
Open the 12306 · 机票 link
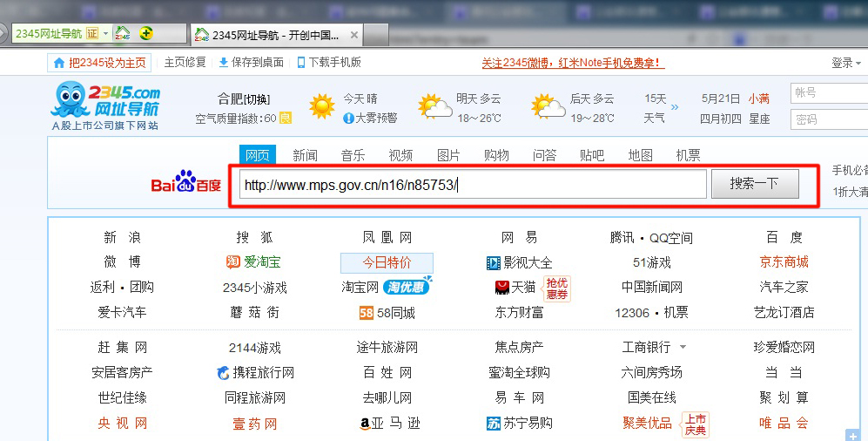click(651, 313)
